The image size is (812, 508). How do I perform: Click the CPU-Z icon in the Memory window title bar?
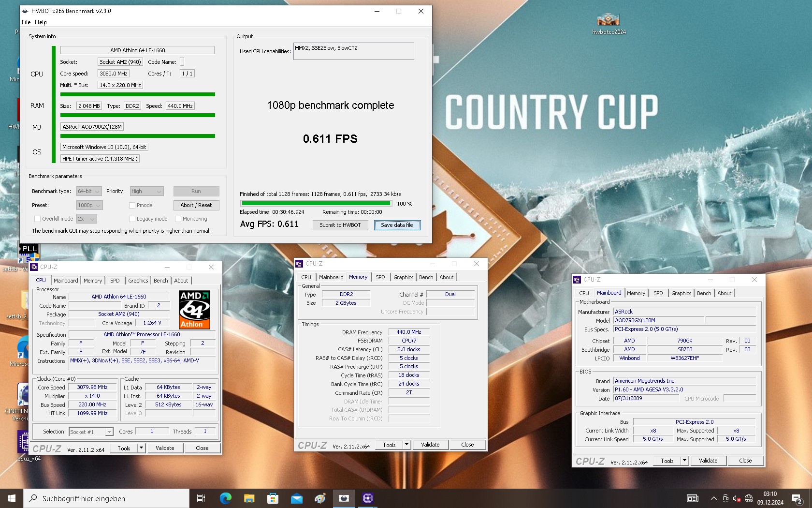tap(299, 264)
